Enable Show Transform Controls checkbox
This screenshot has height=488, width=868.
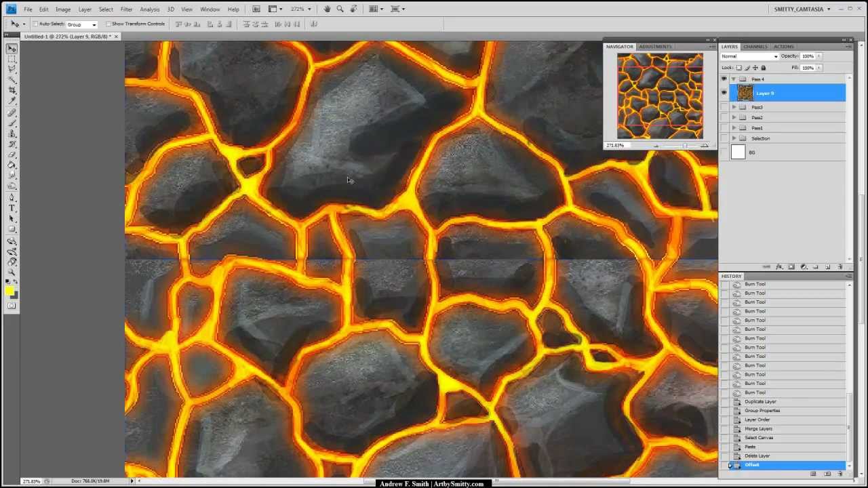[108, 24]
